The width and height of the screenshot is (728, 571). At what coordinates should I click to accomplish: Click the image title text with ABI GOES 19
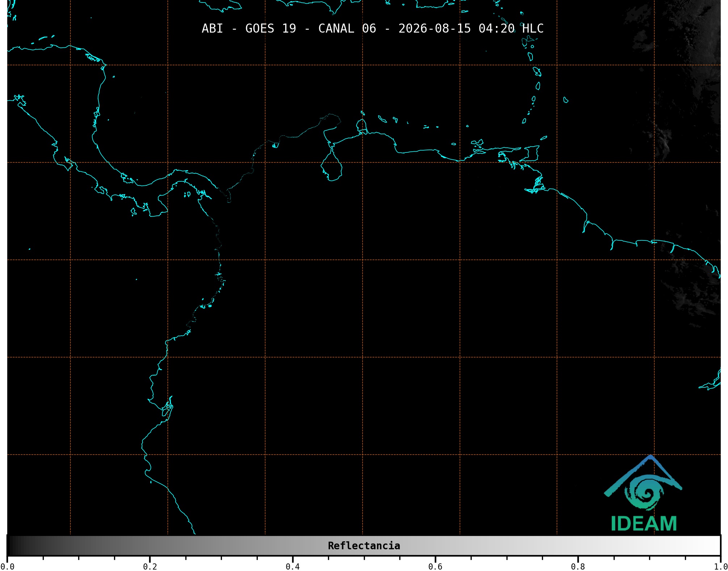pos(373,29)
